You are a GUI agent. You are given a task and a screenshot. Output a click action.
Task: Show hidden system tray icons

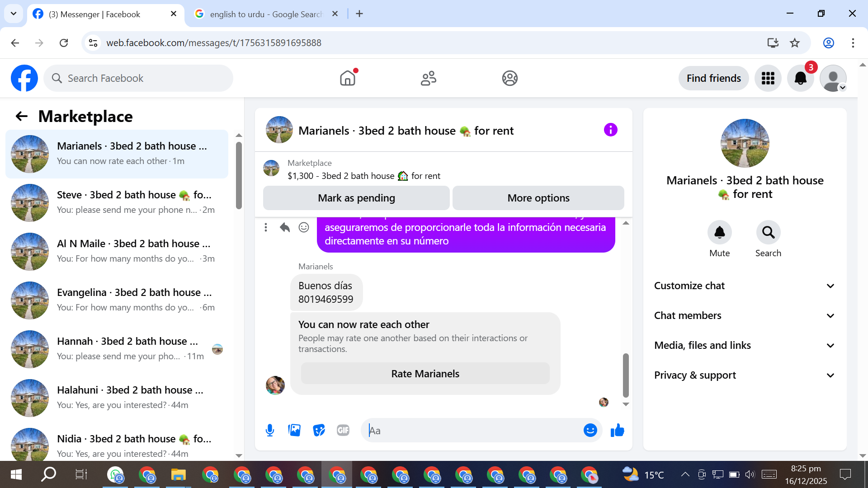click(685, 474)
